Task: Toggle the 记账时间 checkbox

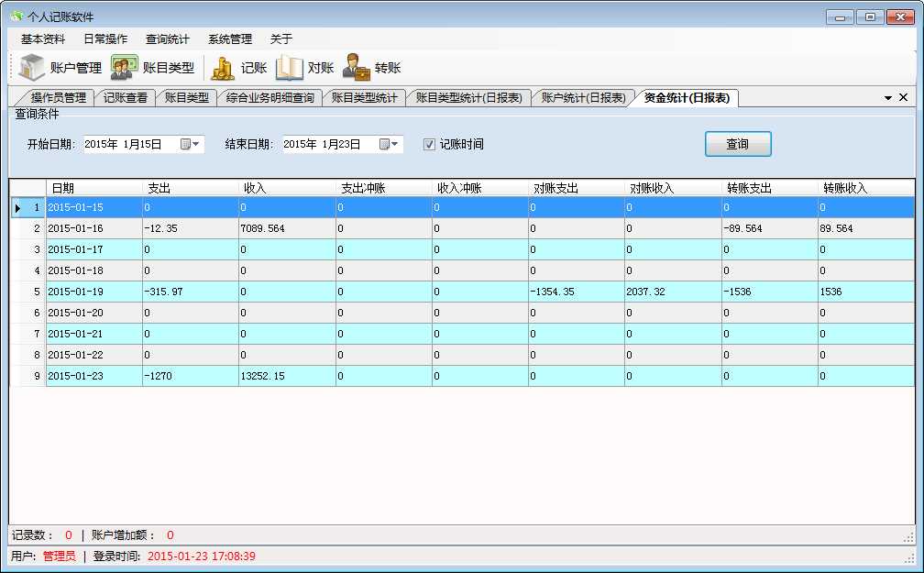Action: [x=429, y=145]
